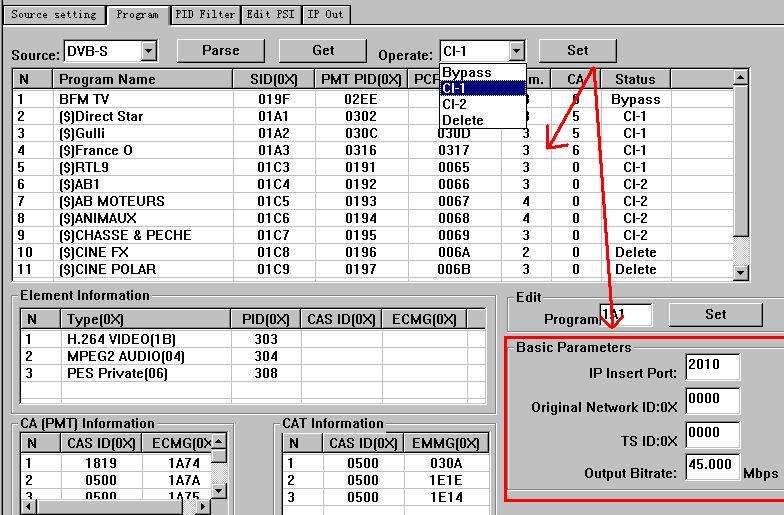Click CAS ID 1819 in CA PMT list
Viewport: 784px width, 515px height.
(101, 463)
